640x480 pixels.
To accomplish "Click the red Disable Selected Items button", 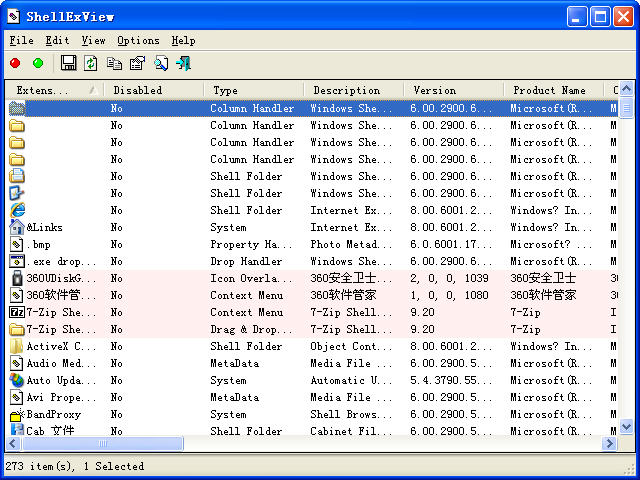I will (x=15, y=63).
